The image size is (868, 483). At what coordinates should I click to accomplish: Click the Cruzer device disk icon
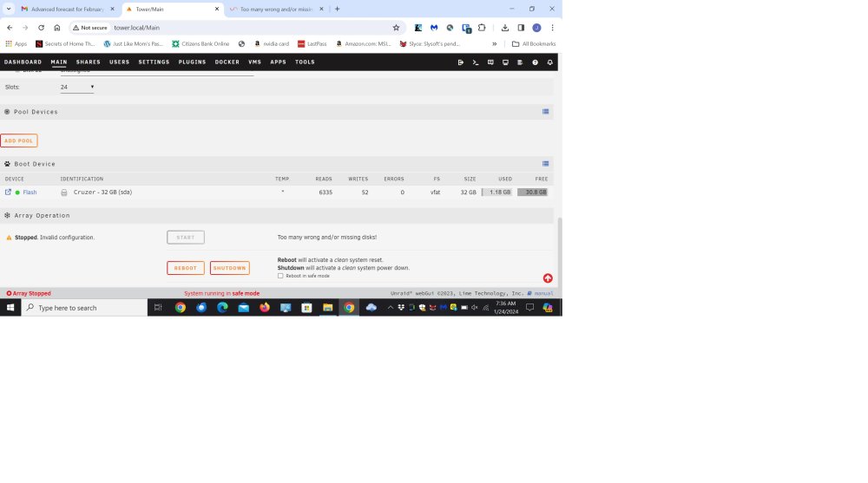click(x=64, y=193)
